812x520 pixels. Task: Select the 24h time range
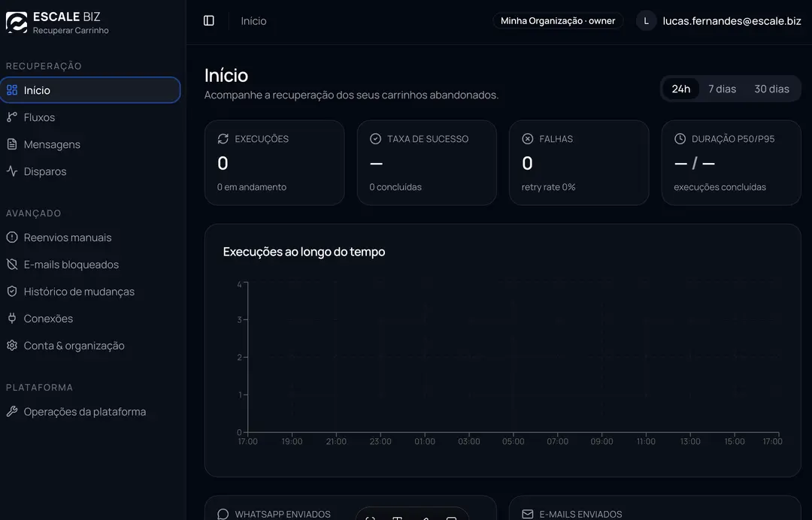click(x=681, y=89)
